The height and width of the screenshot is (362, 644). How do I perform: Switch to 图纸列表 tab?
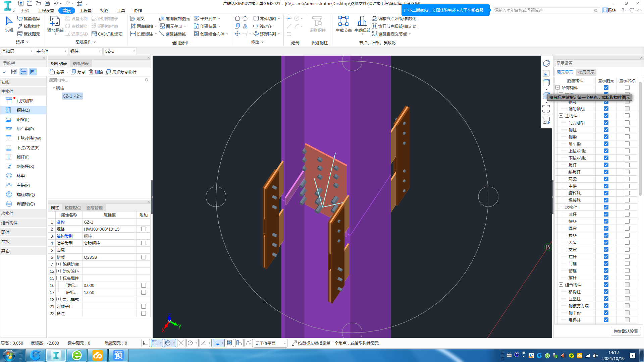click(81, 63)
